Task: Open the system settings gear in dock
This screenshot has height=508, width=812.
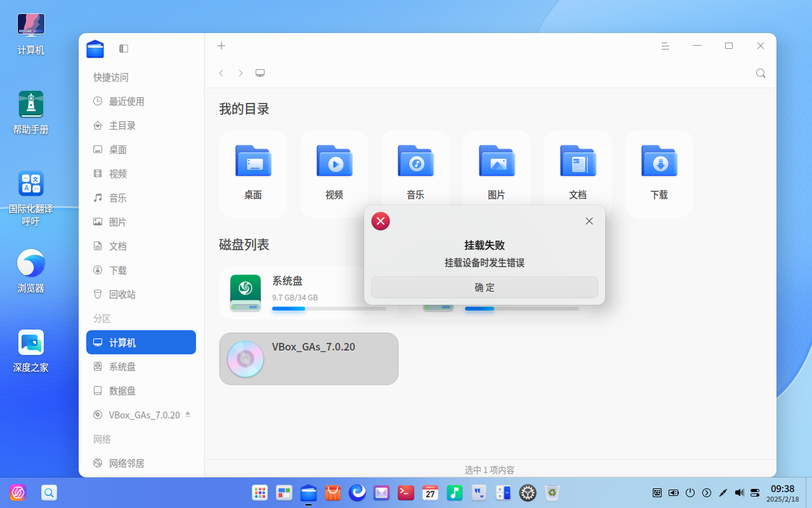Action: (528, 492)
